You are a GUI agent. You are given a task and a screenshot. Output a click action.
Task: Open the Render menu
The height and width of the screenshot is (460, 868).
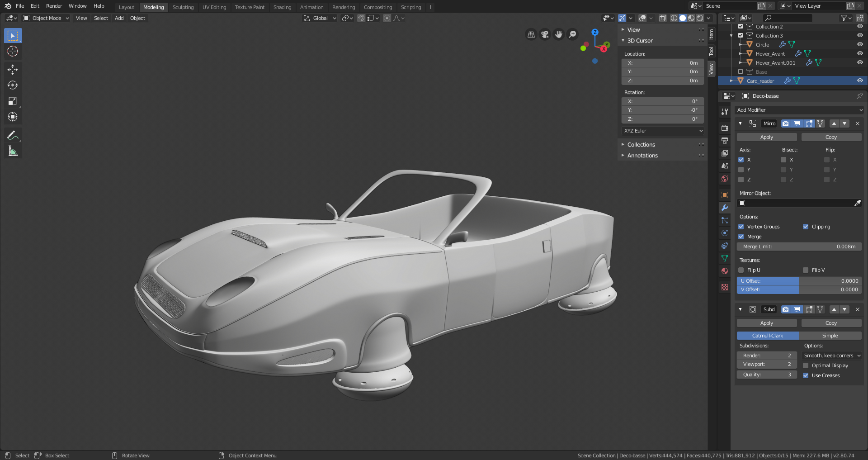pyautogui.click(x=54, y=6)
